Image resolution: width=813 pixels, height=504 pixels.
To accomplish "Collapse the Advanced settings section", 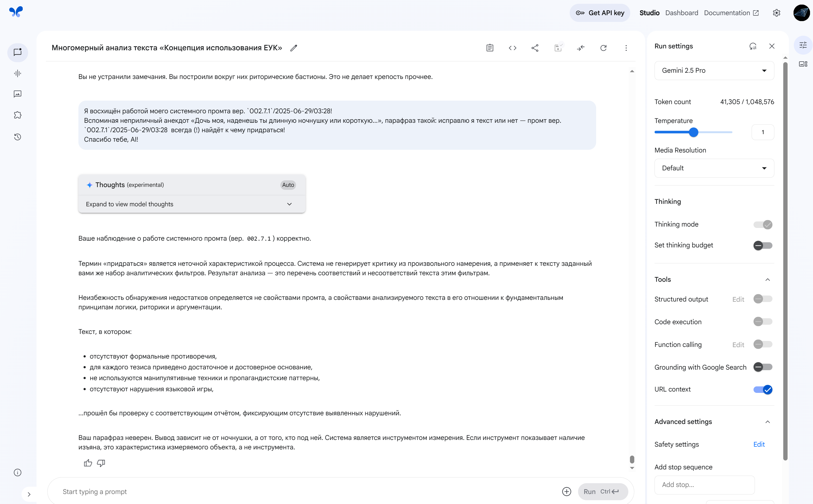I will 767,422.
